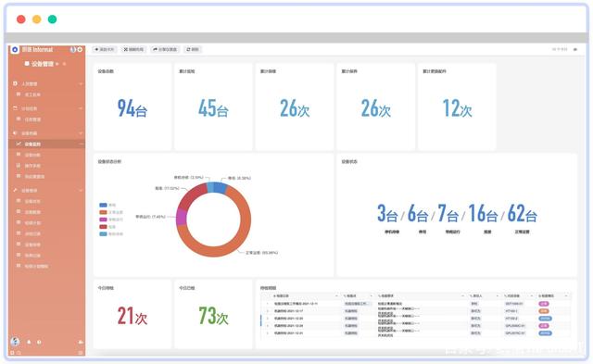Open the last column header dropdown in pending table
593x364 pixels.
point(566,295)
